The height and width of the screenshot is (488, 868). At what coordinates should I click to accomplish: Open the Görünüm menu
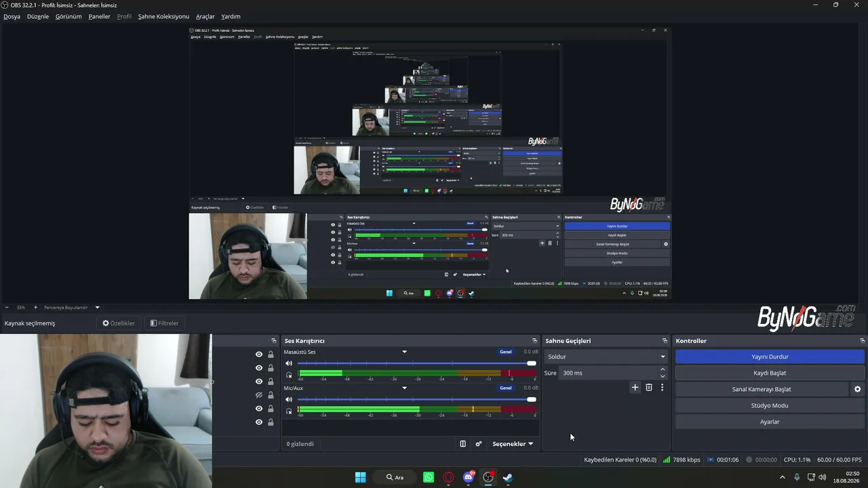(x=68, y=16)
